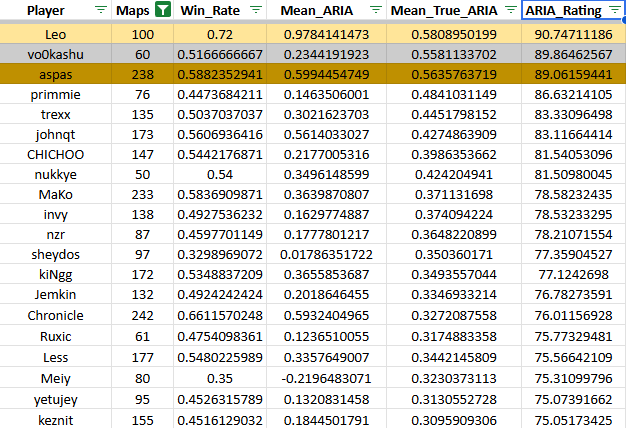Select the kiNgg player cell

pos(55,274)
